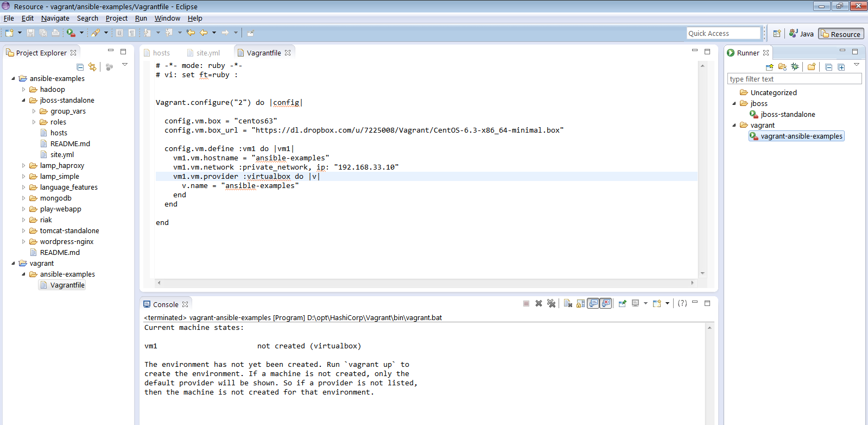
Task: Open the New wizard dropdown arrow
Action: (20, 33)
